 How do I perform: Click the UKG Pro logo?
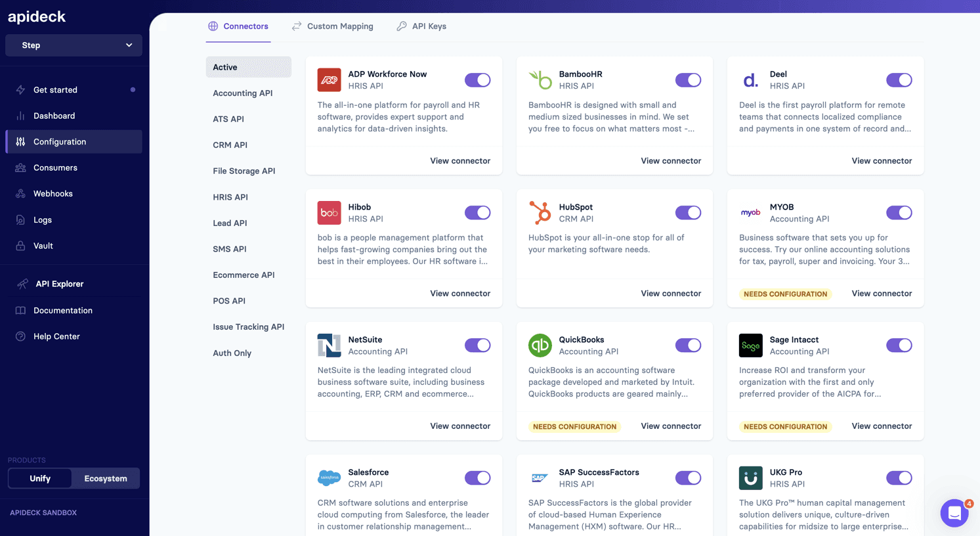(x=751, y=478)
